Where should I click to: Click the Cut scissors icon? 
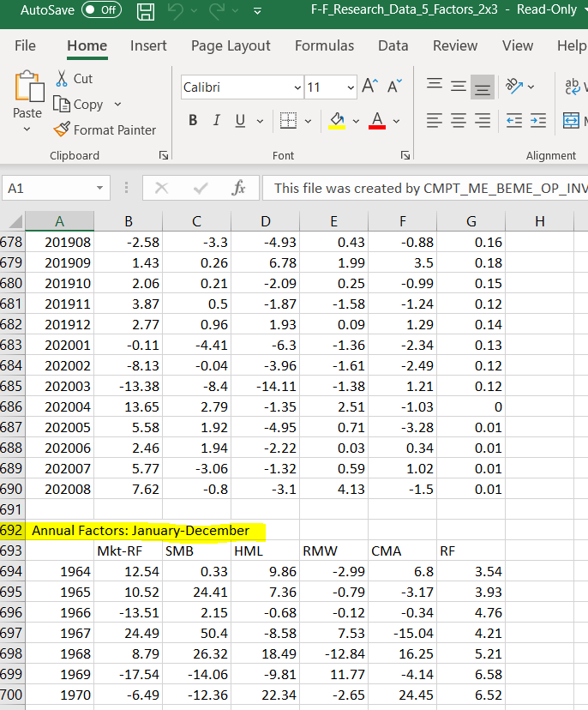pyautogui.click(x=62, y=78)
